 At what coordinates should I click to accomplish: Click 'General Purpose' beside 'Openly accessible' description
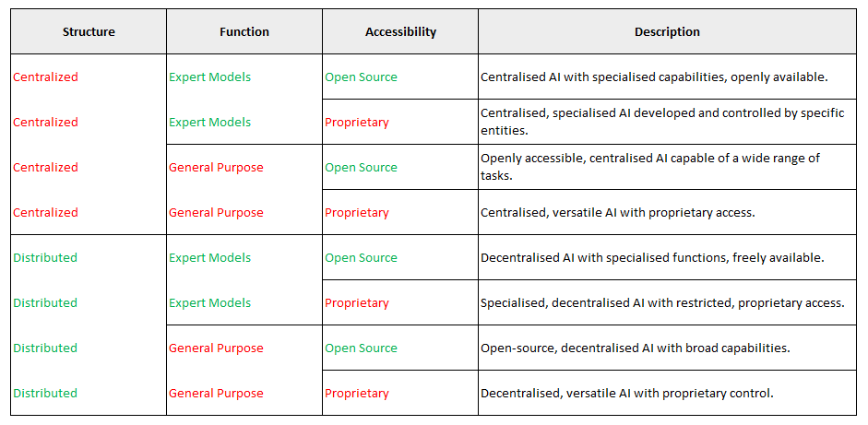coord(216,168)
